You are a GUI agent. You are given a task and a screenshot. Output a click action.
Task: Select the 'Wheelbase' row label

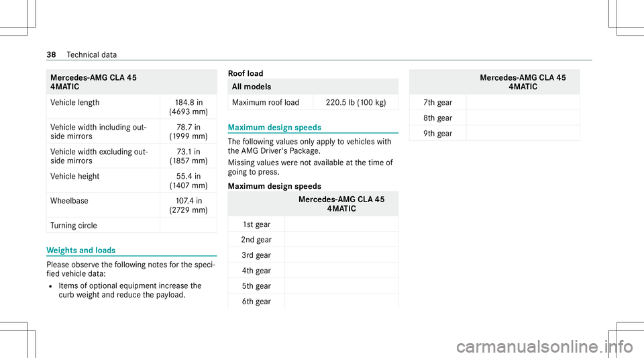tap(69, 201)
